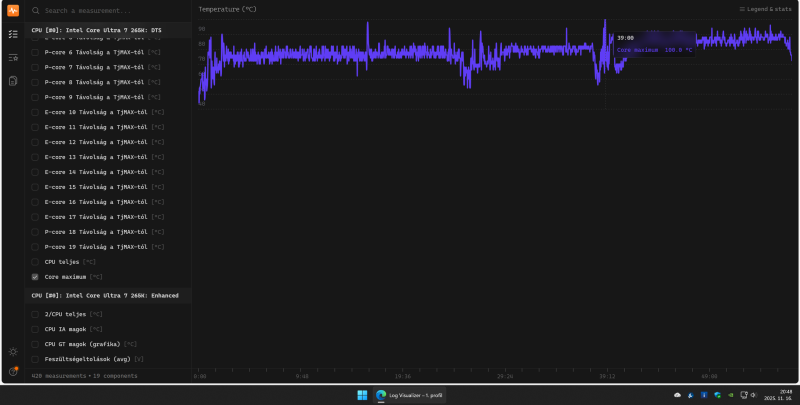This screenshot has height=405, width=800.
Task: Open the help question mark icon
Action: pos(13,372)
